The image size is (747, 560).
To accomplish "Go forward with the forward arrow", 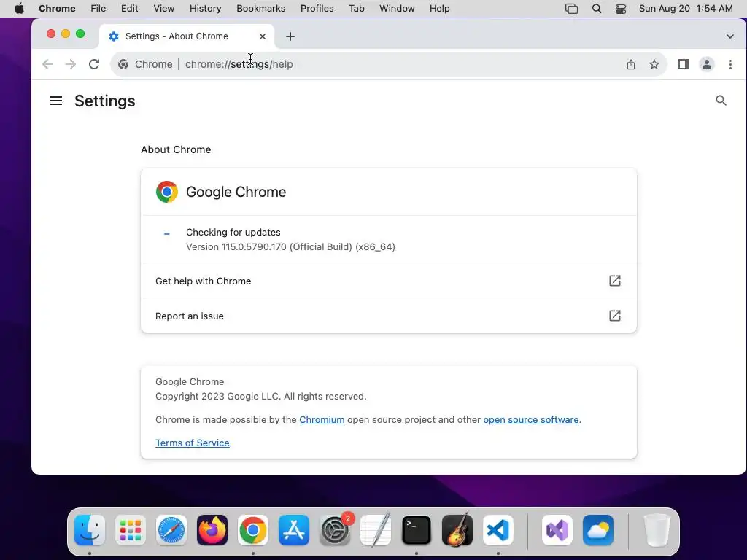I will coord(71,64).
